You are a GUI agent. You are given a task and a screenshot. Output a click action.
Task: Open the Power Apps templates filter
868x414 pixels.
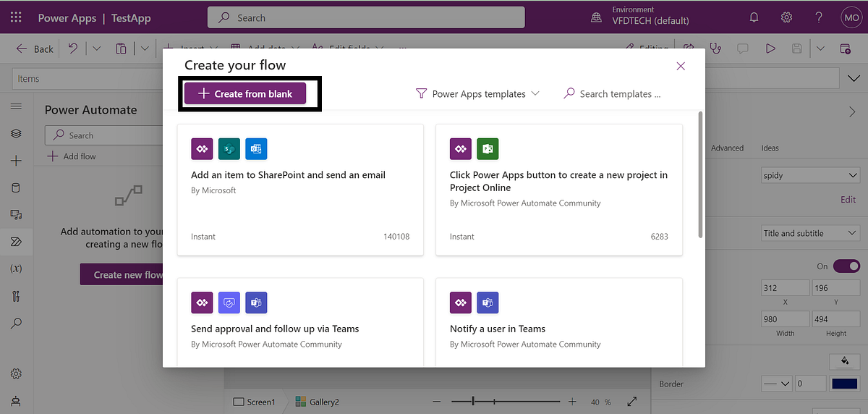477,94
